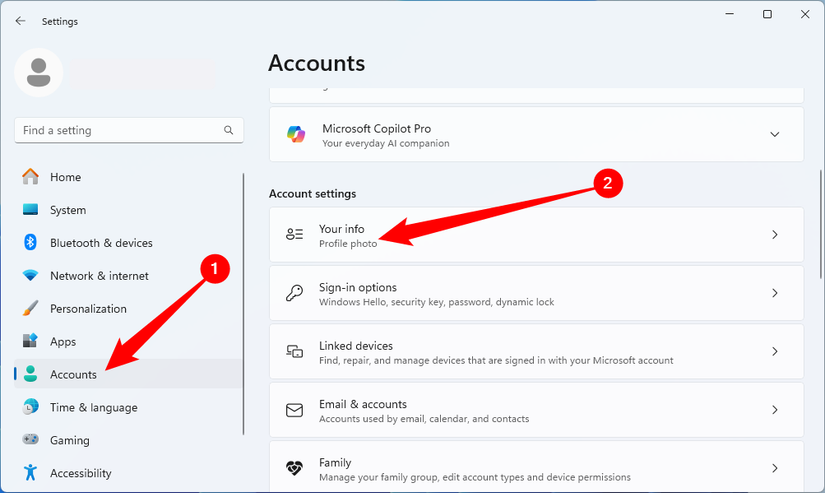
Task: Close the Settings window
Action: (805, 14)
